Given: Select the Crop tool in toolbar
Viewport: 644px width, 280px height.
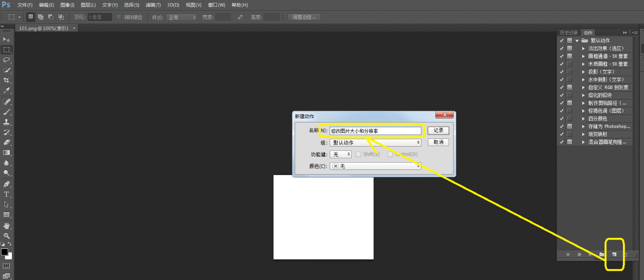Looking at the screenshot, I should pos(6,80).
